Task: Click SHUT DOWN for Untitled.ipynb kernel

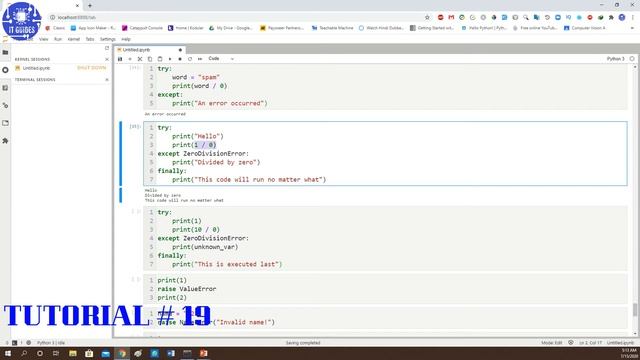Action: click(91, 68)
